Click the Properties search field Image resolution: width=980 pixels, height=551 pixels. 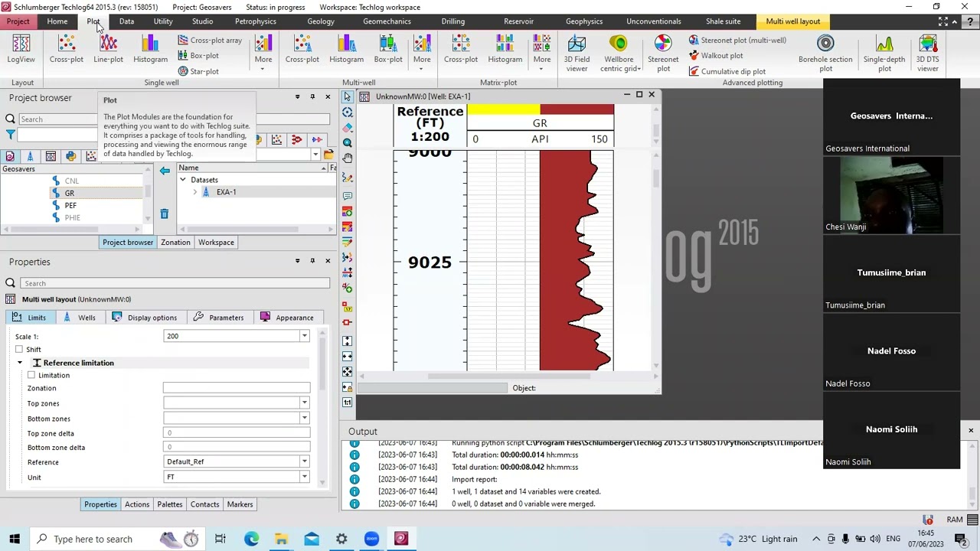click(175, 283)
